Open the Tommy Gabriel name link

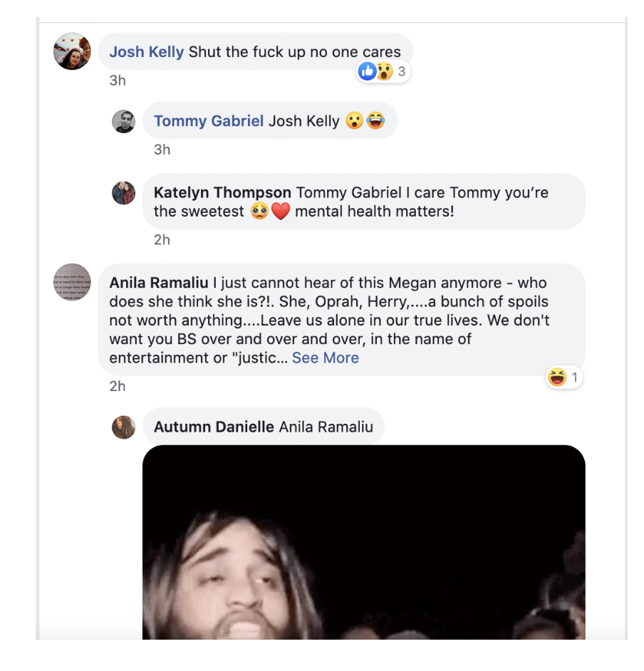[209, 121]
